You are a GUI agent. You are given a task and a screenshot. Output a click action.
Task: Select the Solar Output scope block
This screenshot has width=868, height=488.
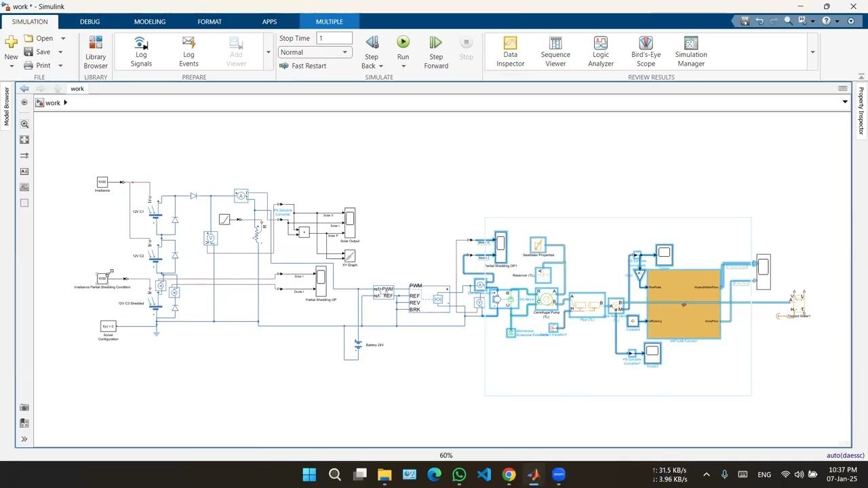pos(350,224)
